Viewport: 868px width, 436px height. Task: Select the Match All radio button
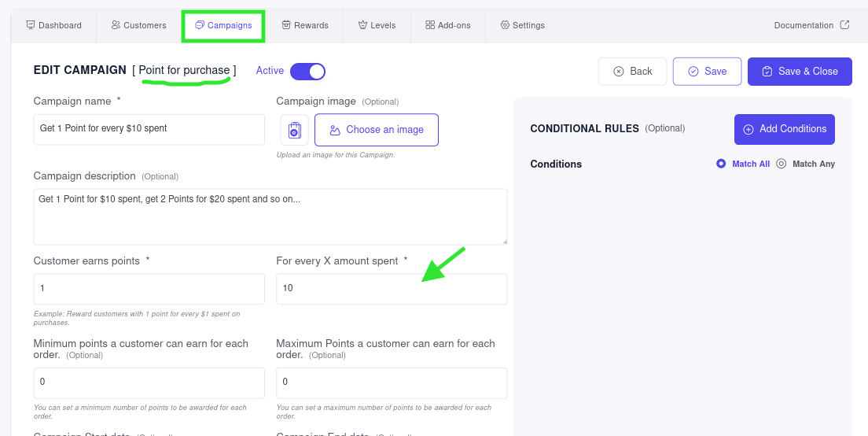[x=721, y=164]
